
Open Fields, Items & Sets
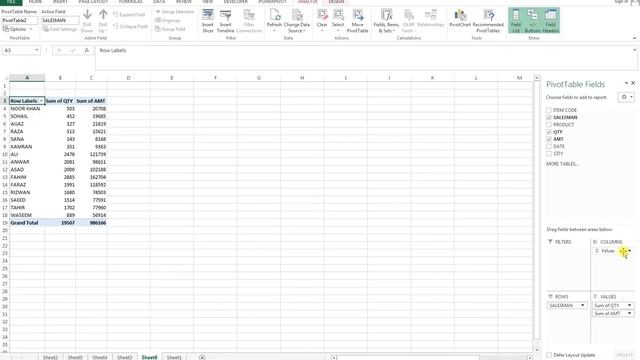coord(386,20)
